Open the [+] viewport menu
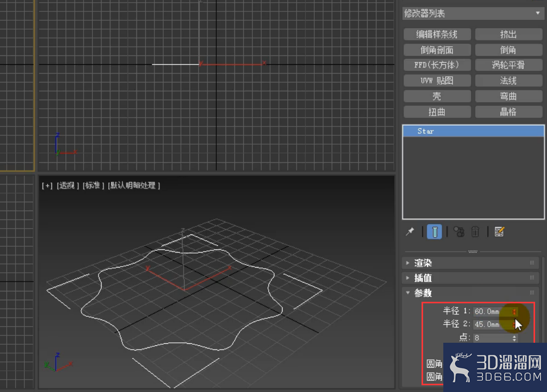The height and width of the screenshot is (392, 547). click(47, 186)
